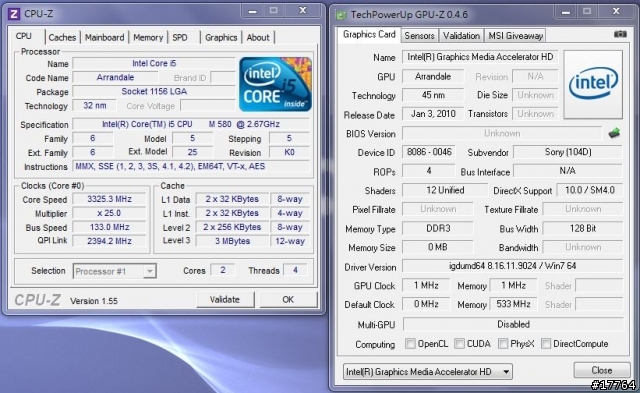Image resolution: width=640 pixels, height=393 pixels.
Task: Select the CPU tab in CPU-Z
Action: pos(24,36)
